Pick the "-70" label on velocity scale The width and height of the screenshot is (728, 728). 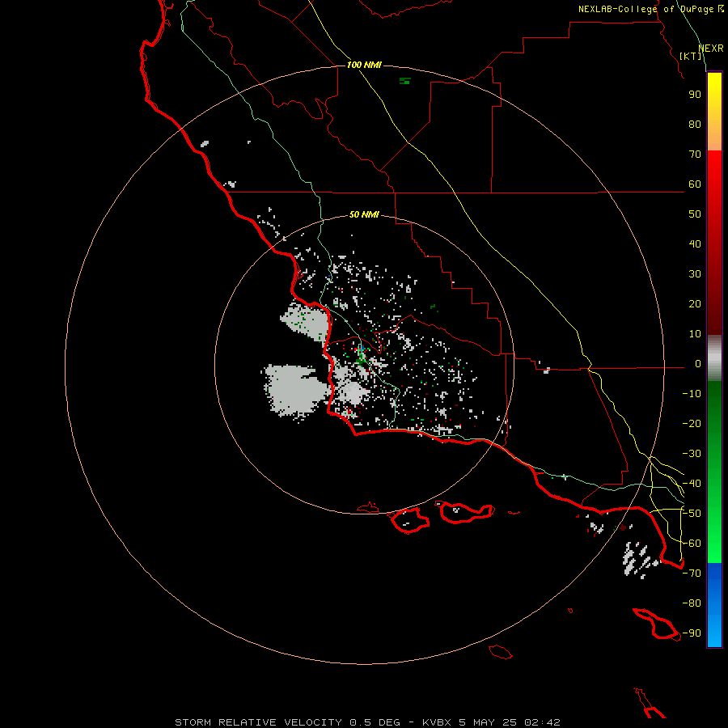(692, 574)
